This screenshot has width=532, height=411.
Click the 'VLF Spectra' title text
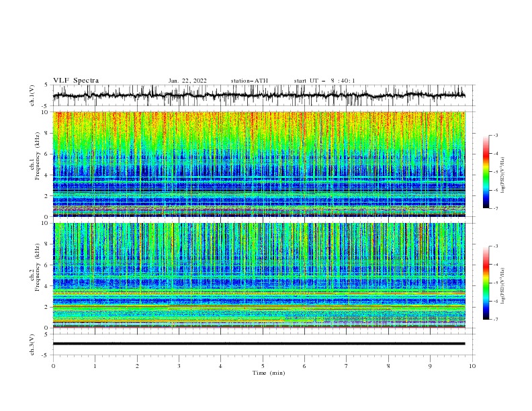[76, 81]
